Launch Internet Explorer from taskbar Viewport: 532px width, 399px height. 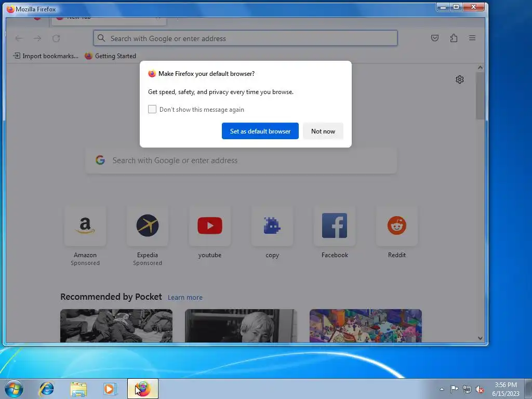coord(46,389)
